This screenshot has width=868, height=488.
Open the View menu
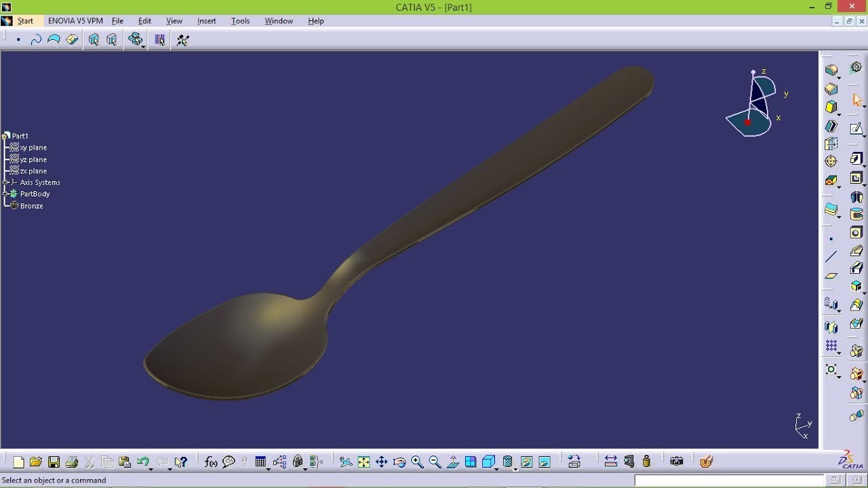pos(174,21)
